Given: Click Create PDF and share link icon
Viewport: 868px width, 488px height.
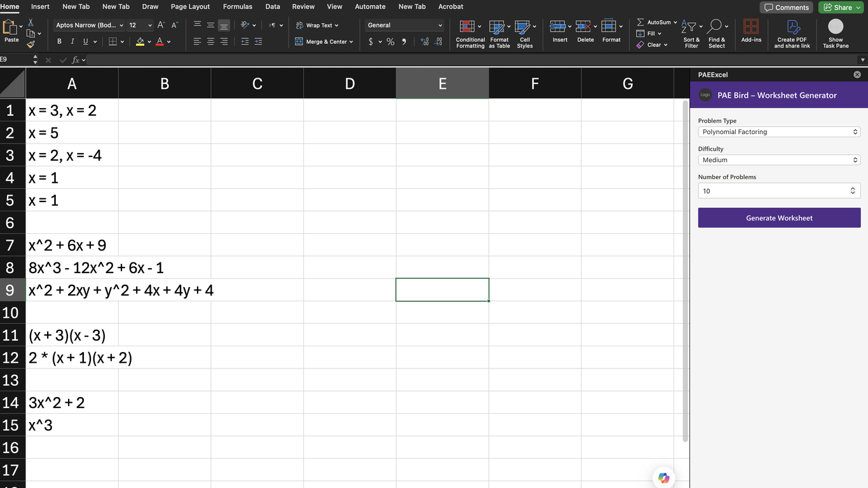Looking at the screenshot, I should (792, 33).
